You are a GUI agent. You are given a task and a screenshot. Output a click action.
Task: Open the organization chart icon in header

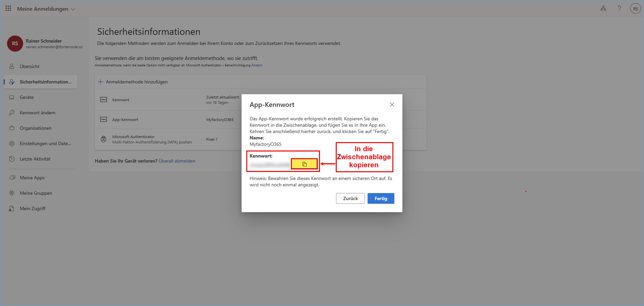point(603,9)
